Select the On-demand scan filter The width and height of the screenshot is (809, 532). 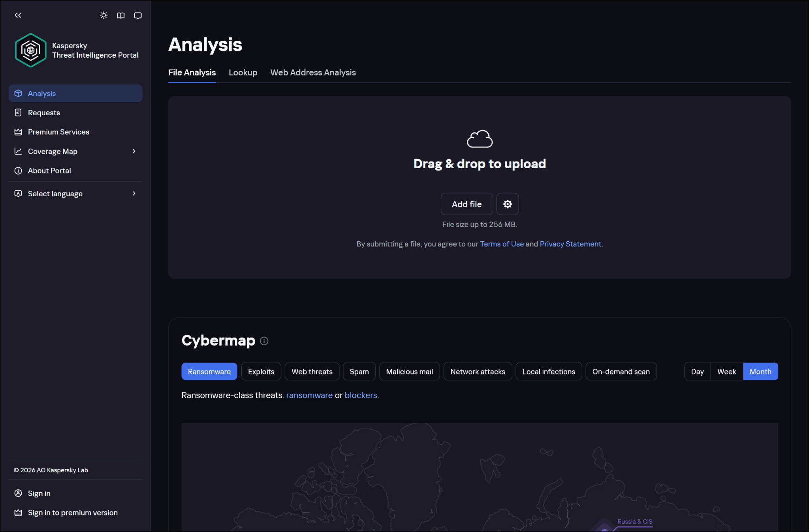click(621, 371)
